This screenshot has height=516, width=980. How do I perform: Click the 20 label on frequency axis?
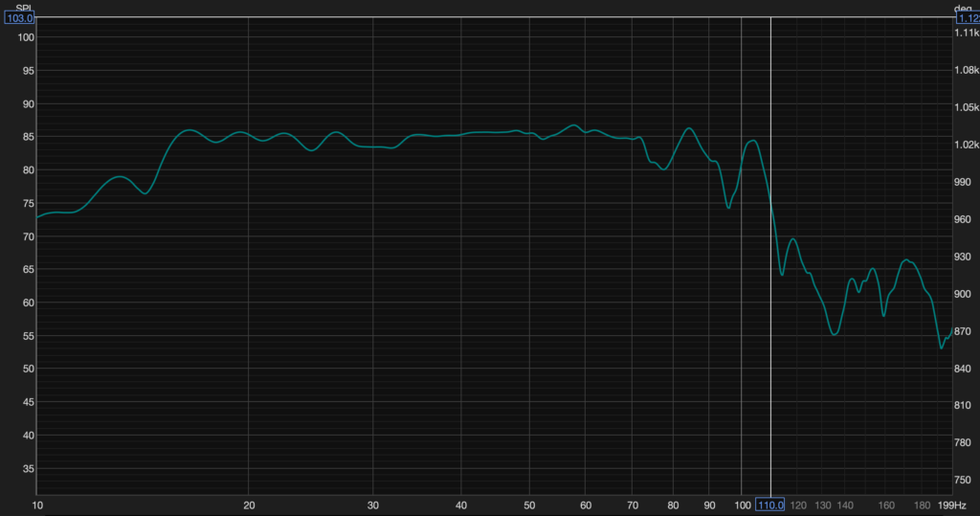[249, 505]
